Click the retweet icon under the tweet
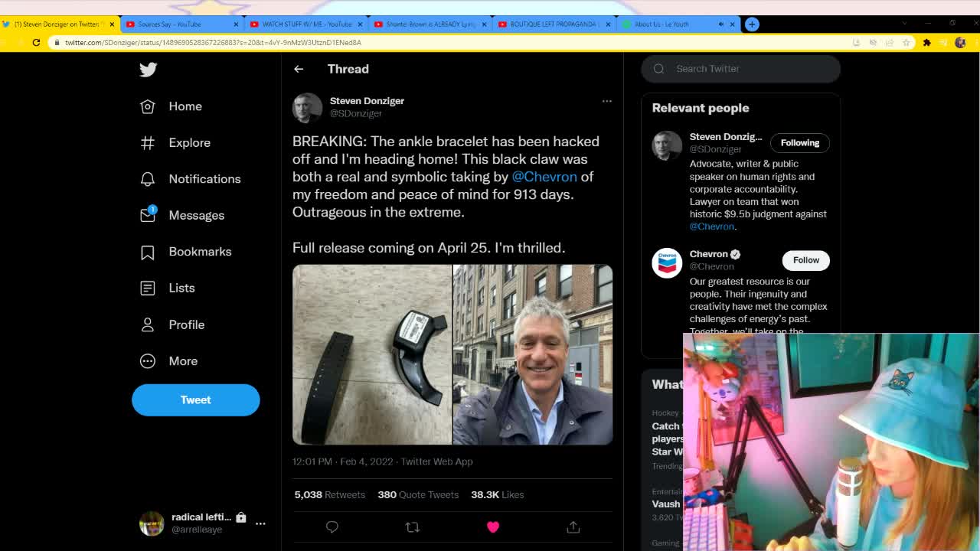Viewport: 980px width, 551px height. point(412,527)
